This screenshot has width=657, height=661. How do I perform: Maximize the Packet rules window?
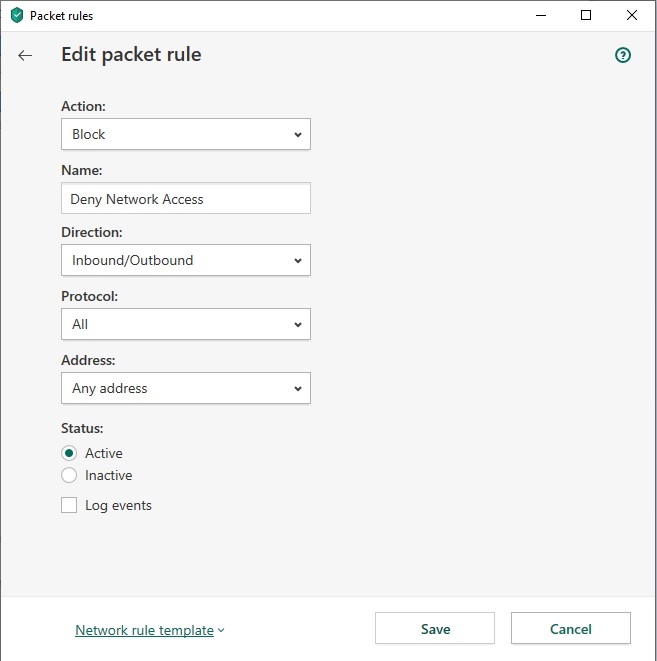[x=586, y=16]
